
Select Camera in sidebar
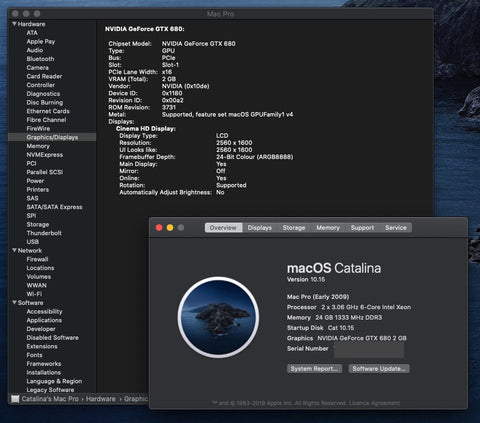pyautogui.click(x=38, y=68)
